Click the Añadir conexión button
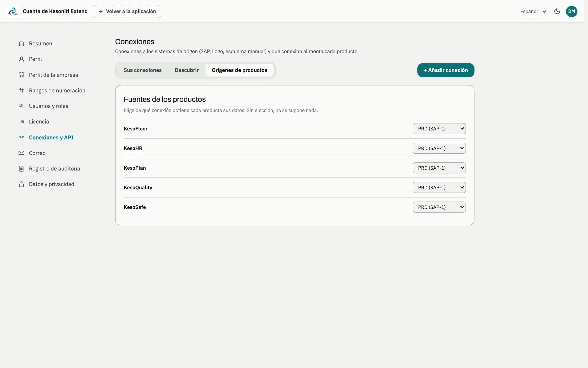Viewport: 588px width, 368px height. [x=446, y=70]
